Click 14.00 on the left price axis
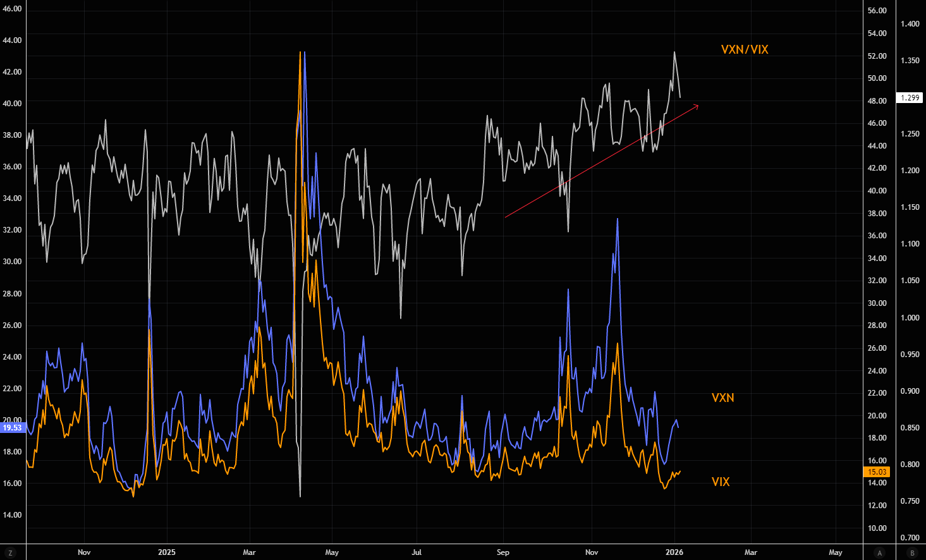The width and height of the screenshot is (926, 560). [x=12, y=515]
